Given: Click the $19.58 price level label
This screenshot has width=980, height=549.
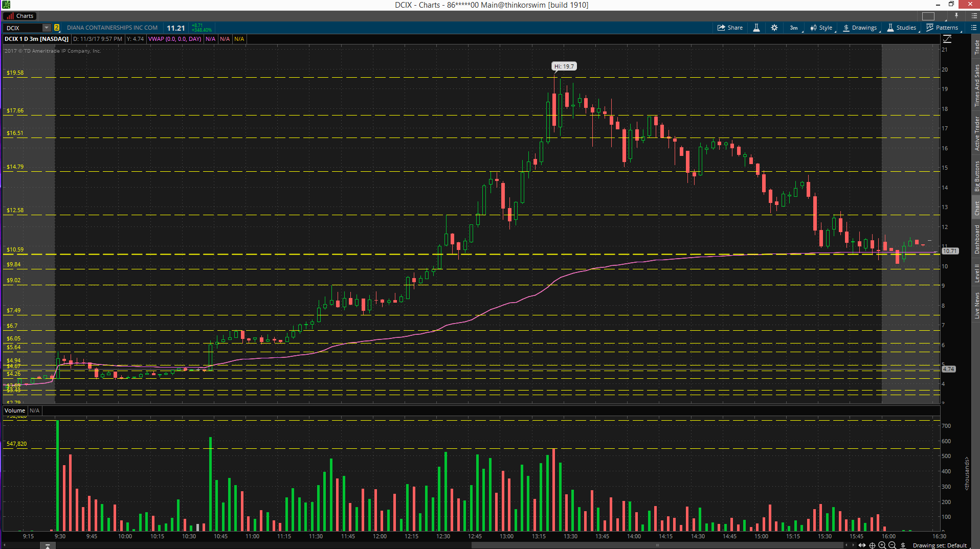Looking at the screenshot, I should tap(15, 73).
